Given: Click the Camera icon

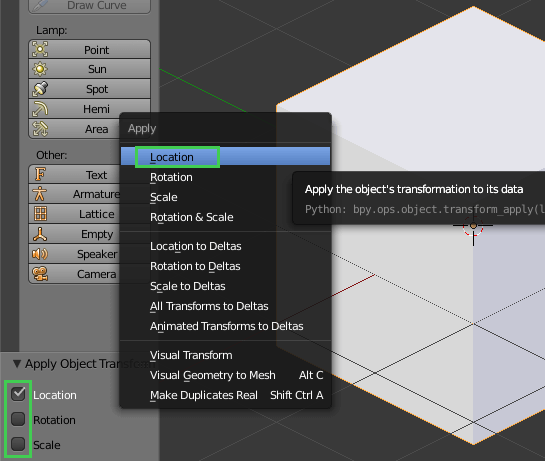Looking at the screenshot, I should point(40,274).
